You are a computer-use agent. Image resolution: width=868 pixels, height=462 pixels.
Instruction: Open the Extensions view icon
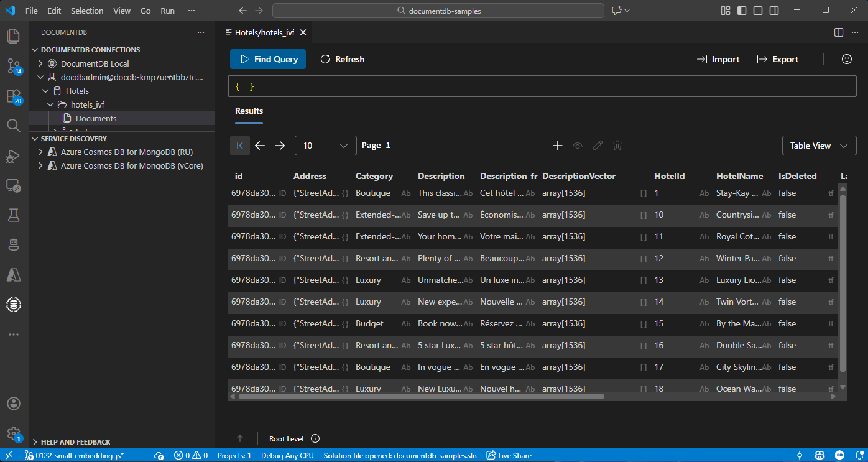coord(14,96)
